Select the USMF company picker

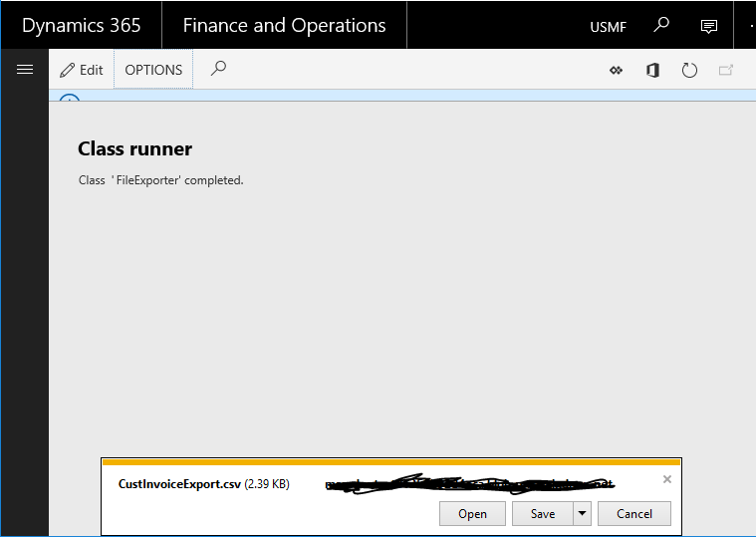pos(608,27)
